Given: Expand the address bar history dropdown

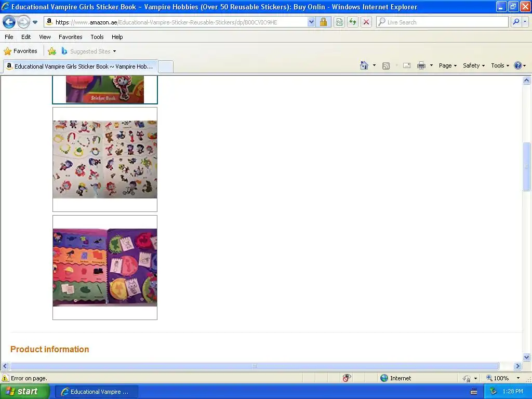Looking at the screenshot, I should coord(311,22).
